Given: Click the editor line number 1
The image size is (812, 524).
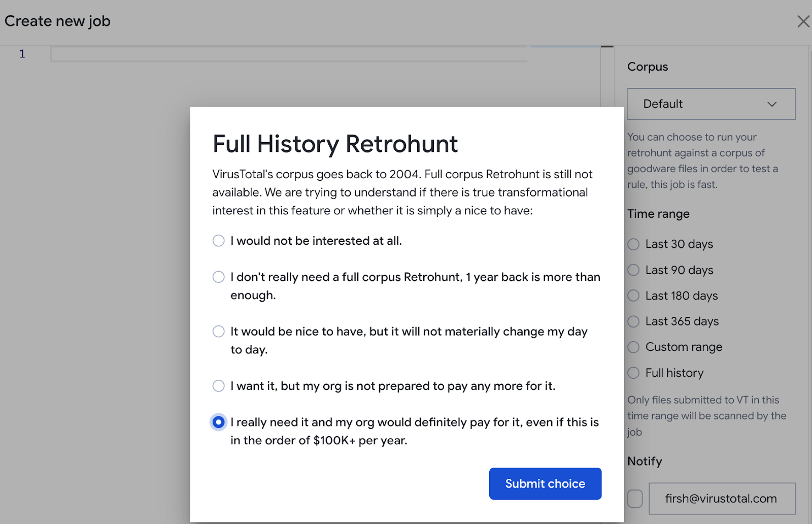Looking at the screenshot, I should [x=22, y=54].
